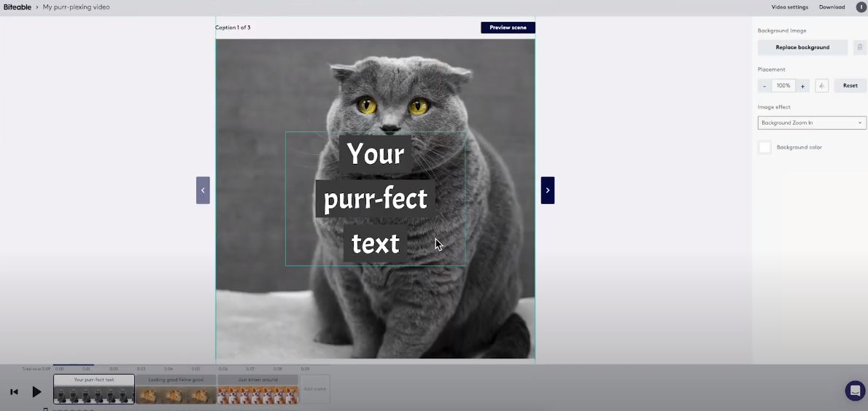Viewport: 868px width, 411px height.
Task: Delete background image with trash icon
Action: click(x=860, y=47)
